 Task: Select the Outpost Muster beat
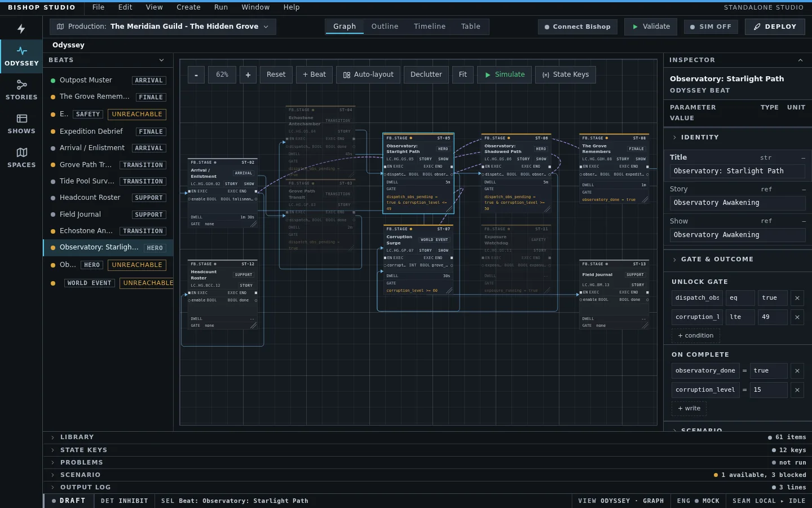[108, 80]
